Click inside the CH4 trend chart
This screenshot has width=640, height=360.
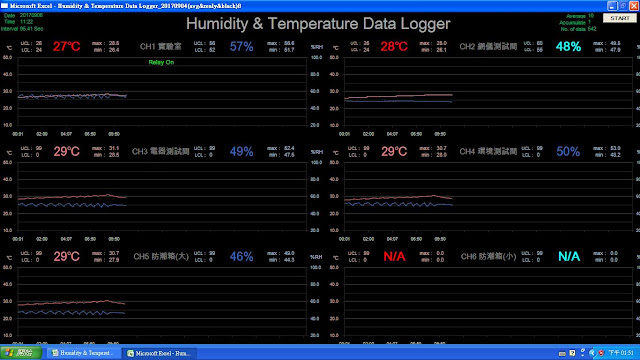[x=489, y=196]
